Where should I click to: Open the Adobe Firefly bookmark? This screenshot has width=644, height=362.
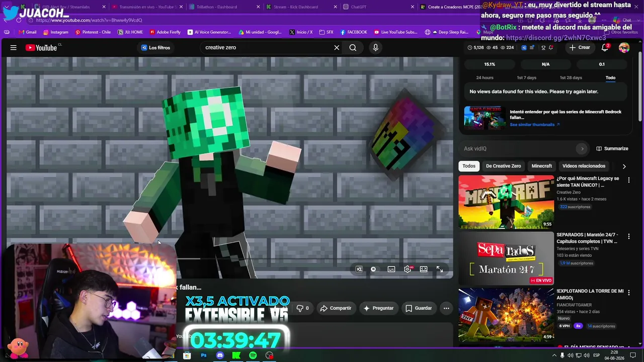pos(165,32)
